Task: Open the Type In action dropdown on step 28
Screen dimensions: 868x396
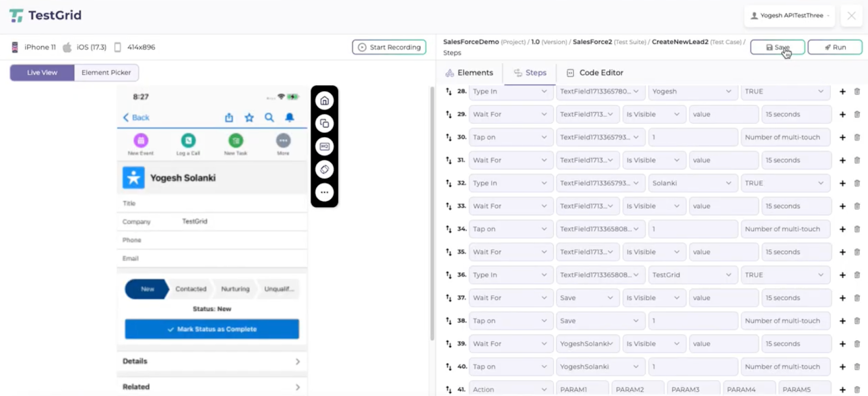Action: point(510,92)
